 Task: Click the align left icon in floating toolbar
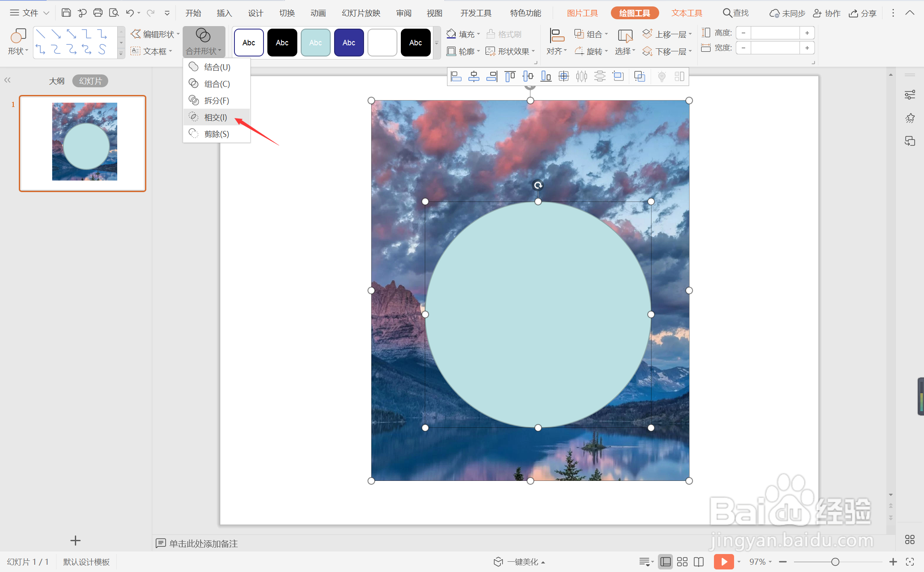coord(456,77)
